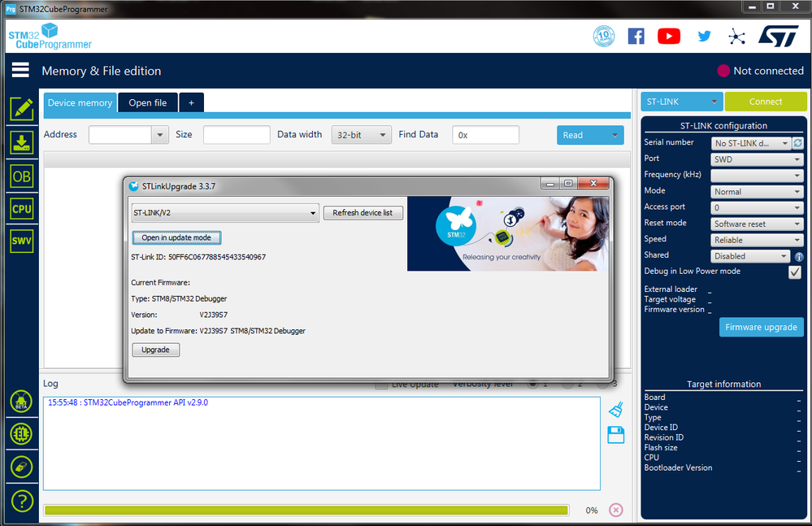Open the Twitter icon in header
The height and width of the screenshot is (526, 812).
click(x=704, y=37)
